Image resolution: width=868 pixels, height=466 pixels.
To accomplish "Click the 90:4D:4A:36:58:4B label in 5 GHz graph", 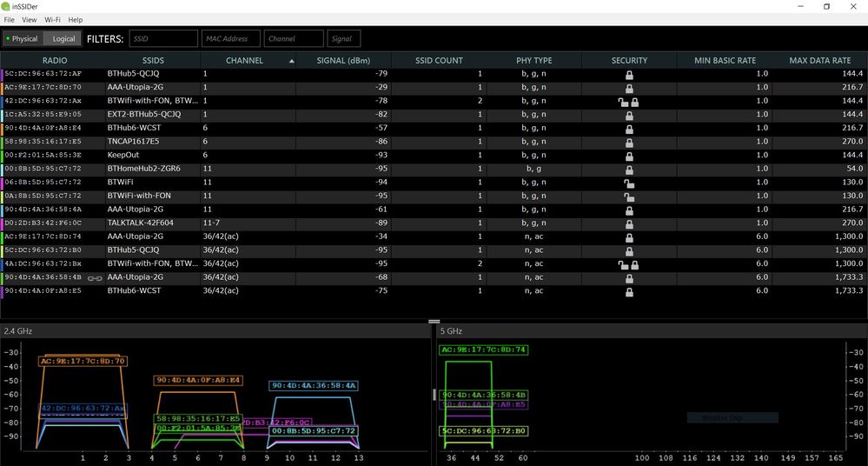I will point(483,395).
